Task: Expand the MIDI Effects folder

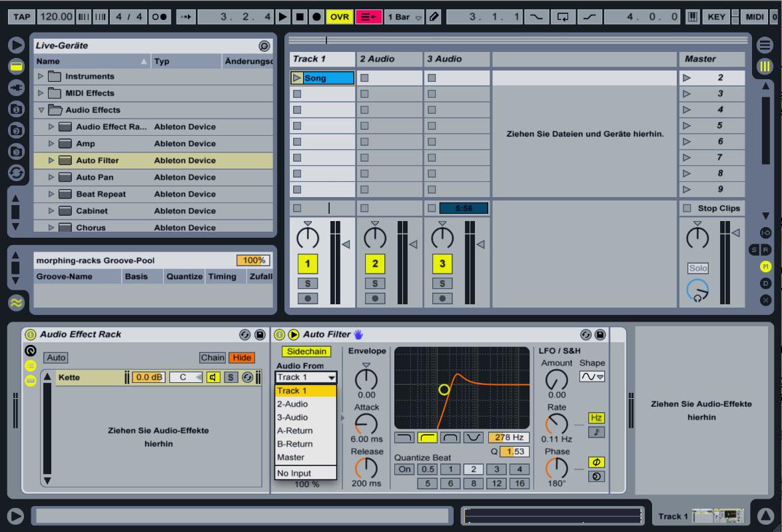Action: coord(41,93)
